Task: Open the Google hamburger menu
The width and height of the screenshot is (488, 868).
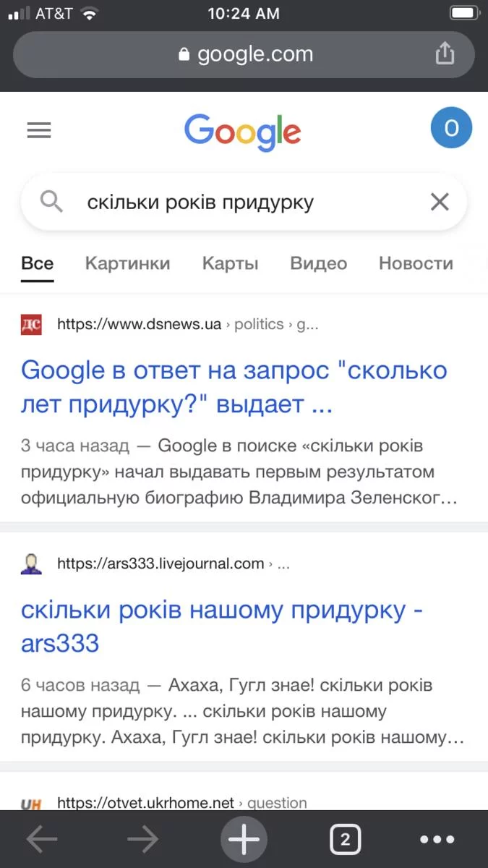Action: click(39, 130)
